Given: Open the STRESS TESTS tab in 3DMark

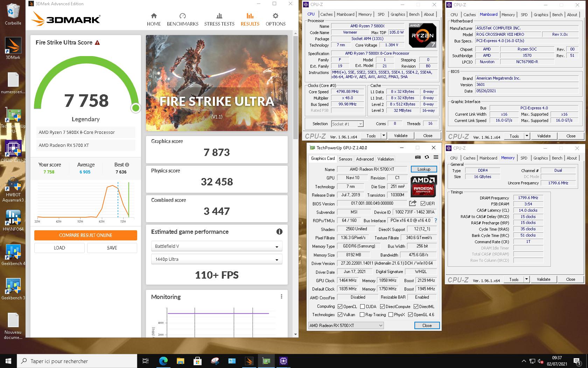Looking at the screenshot, I should click(x=219, y=20).
